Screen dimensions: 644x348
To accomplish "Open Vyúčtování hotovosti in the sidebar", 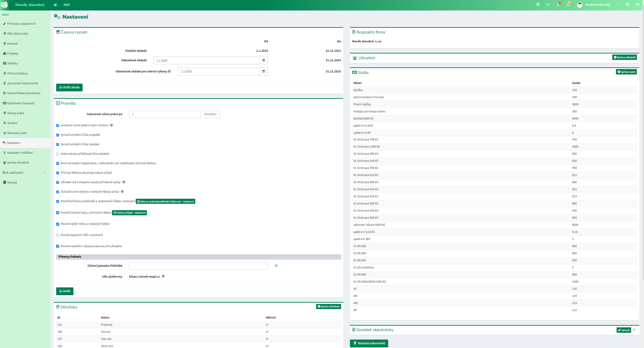I will (25, 103).
